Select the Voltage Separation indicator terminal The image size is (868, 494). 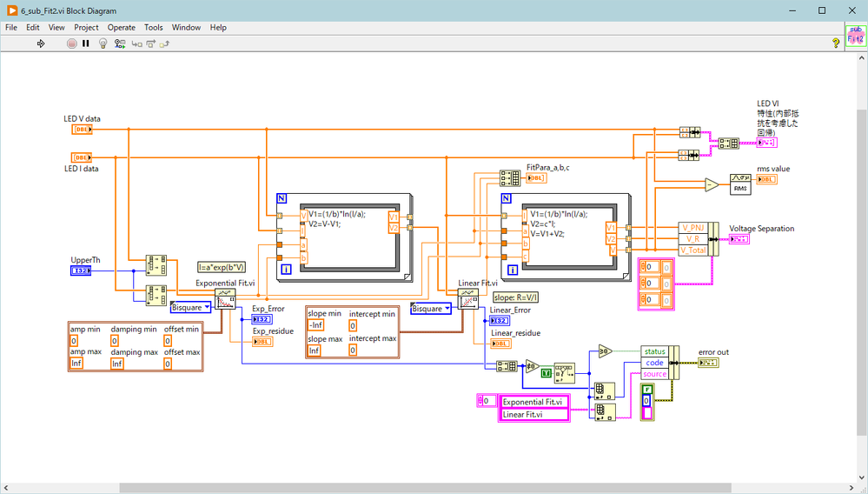point(739,239)
